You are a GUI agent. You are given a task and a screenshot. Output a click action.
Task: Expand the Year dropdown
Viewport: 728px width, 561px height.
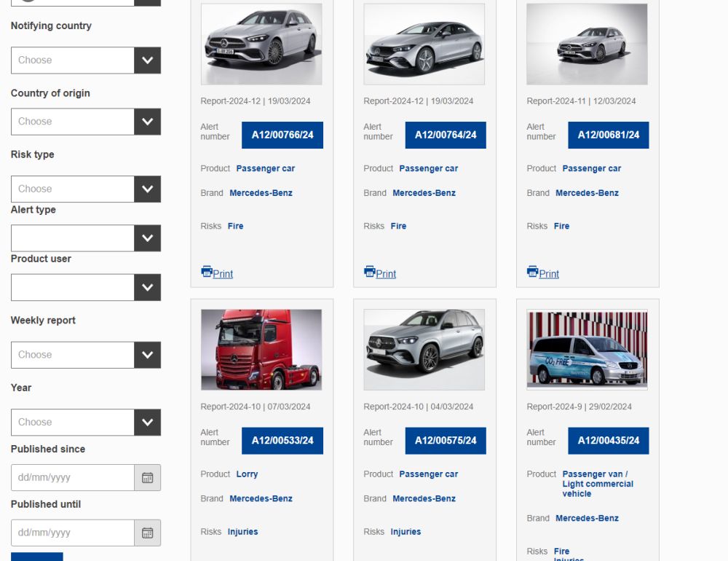pyautogui.click(x=147, y=423)
